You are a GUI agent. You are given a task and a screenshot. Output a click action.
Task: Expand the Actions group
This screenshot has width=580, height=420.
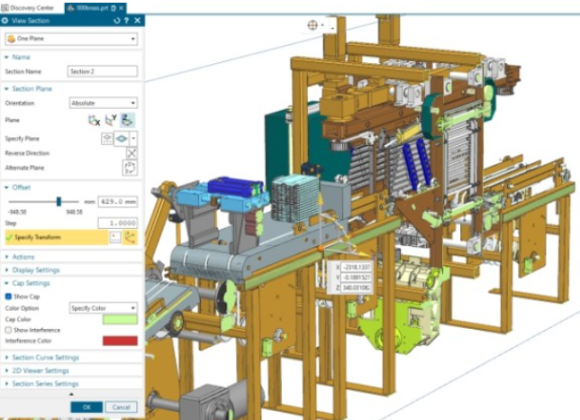pos(6,257)
